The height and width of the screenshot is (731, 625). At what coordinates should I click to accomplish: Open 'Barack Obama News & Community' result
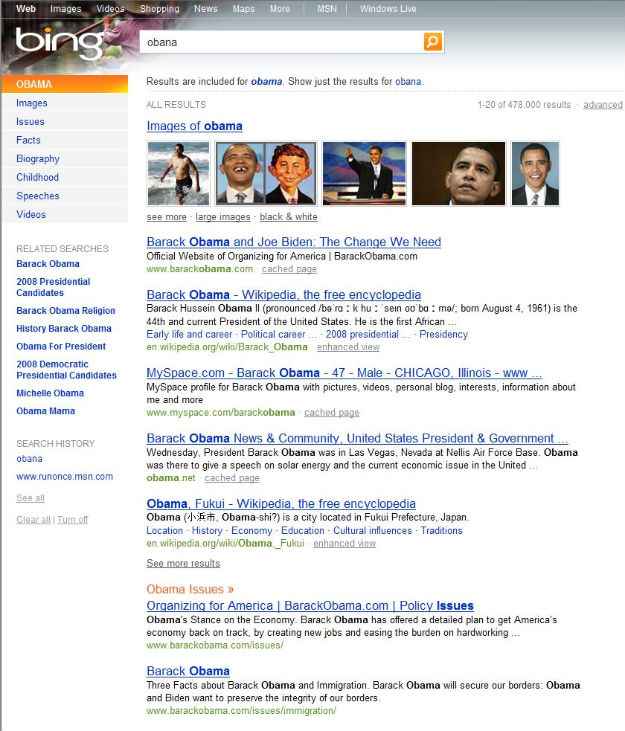(357, 438)
